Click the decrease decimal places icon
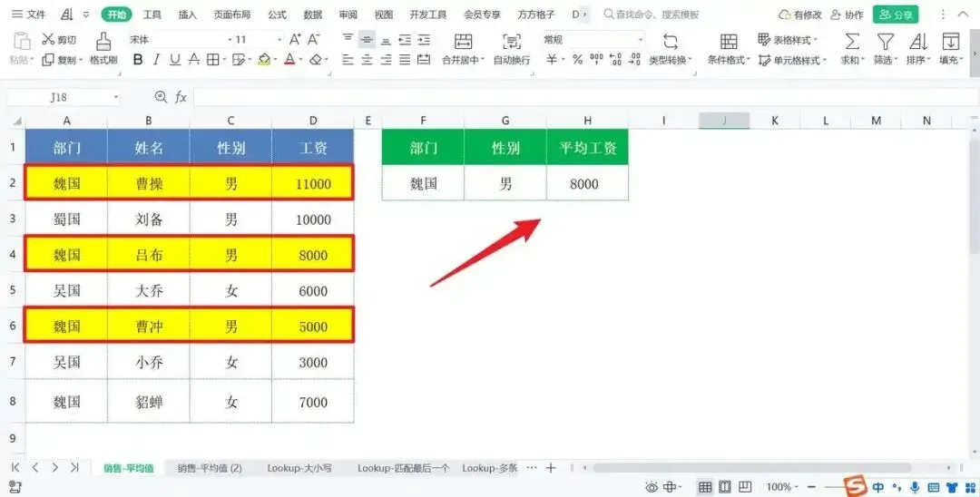Screen dimensions: 980x497 coord(634,59)
